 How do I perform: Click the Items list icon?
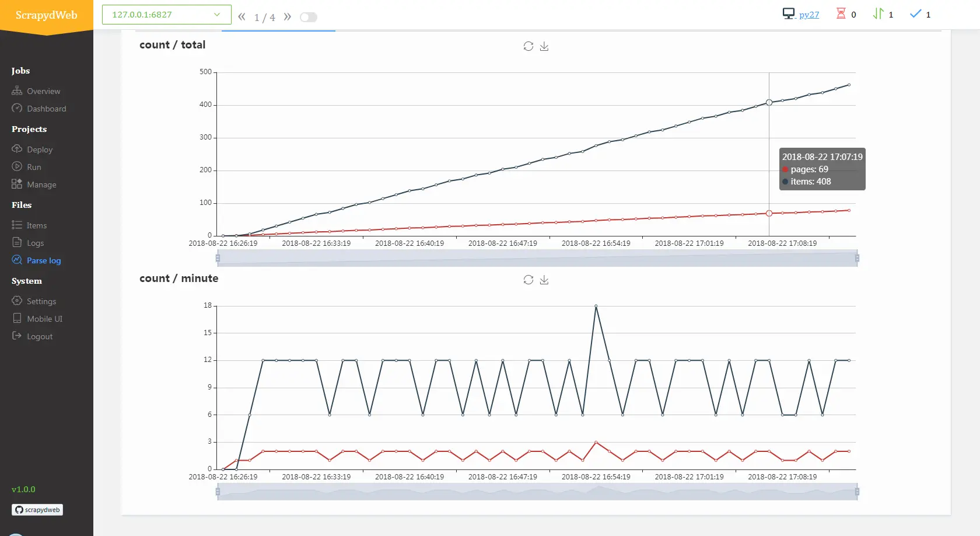[x=17, y=225]
